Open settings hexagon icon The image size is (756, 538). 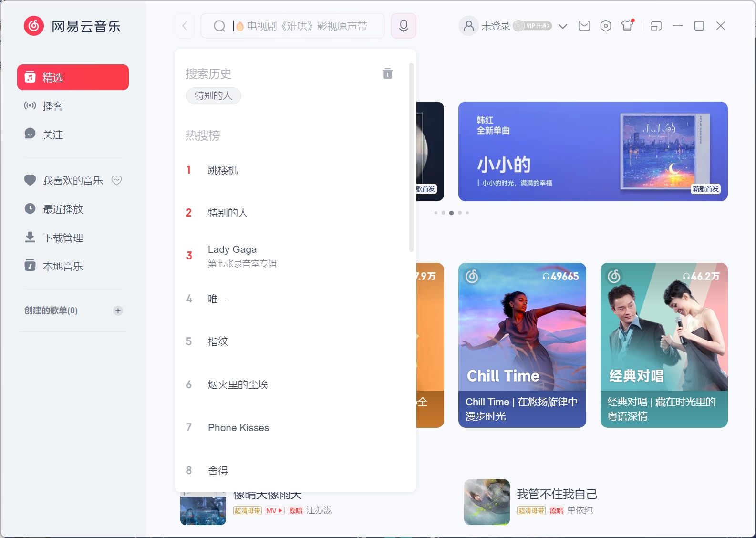[606, 26]
